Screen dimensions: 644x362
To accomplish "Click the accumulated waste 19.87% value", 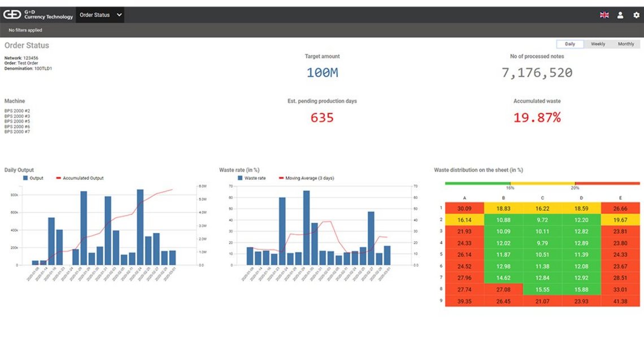I will point(537,118).
